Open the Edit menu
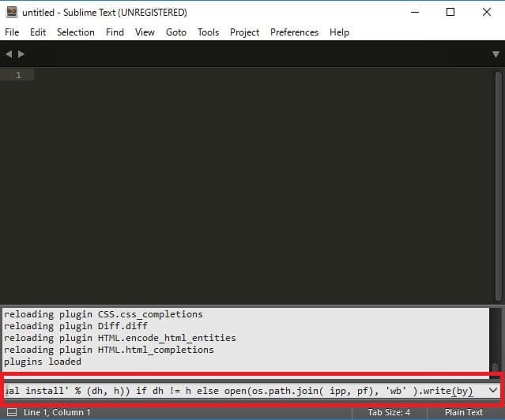 click(x=38, y=32)
